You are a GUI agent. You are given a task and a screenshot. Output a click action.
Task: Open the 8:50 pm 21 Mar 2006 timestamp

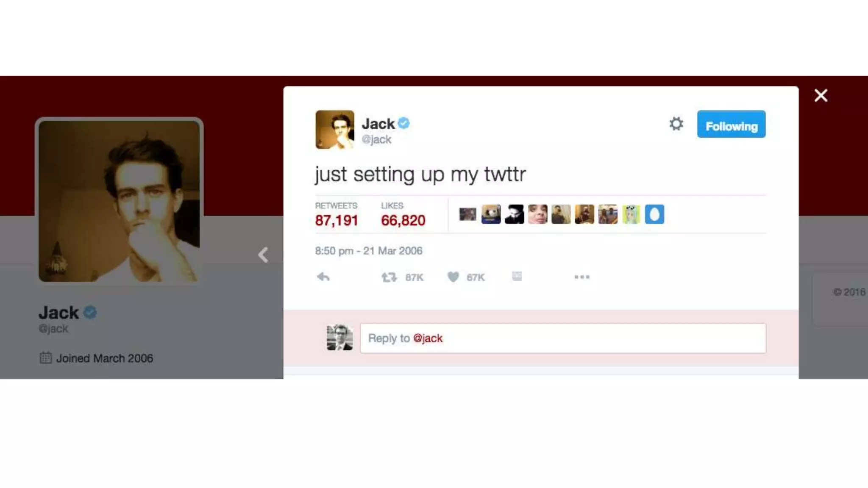(369, 251)
